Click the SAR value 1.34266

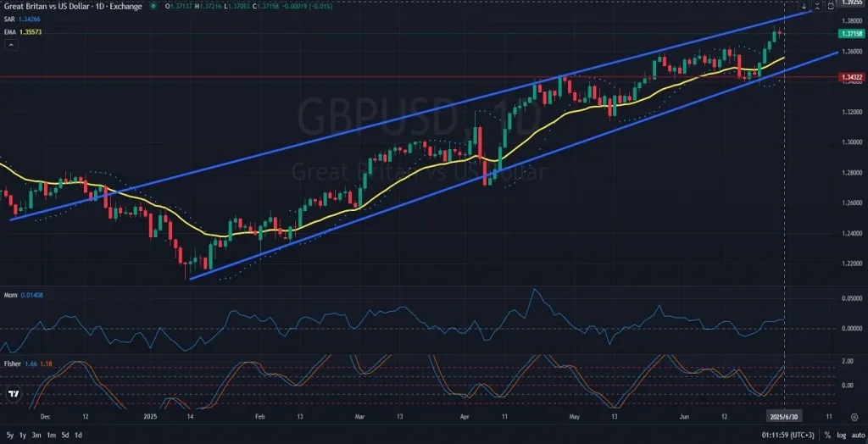click(x=30, y=19)
